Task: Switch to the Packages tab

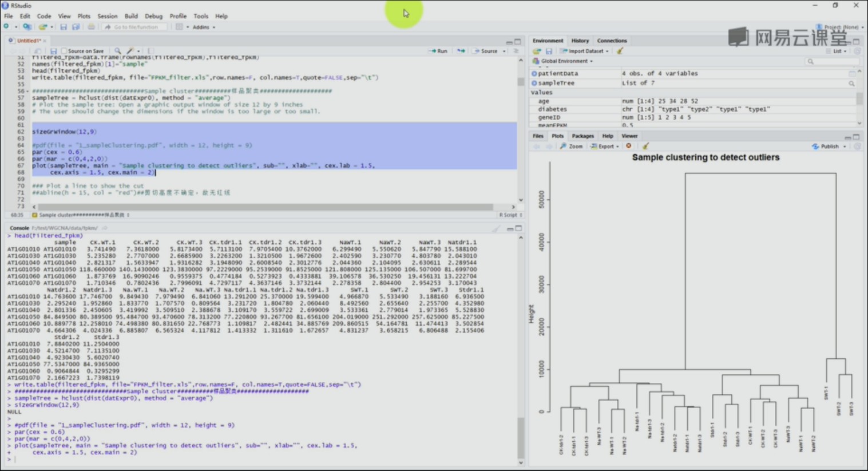Action: pos(582,136)
